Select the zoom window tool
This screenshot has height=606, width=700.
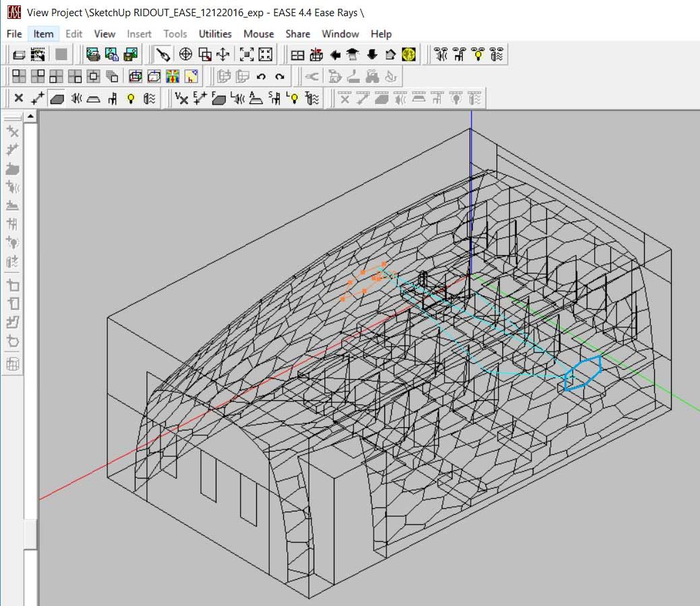(x=205, y=55)
